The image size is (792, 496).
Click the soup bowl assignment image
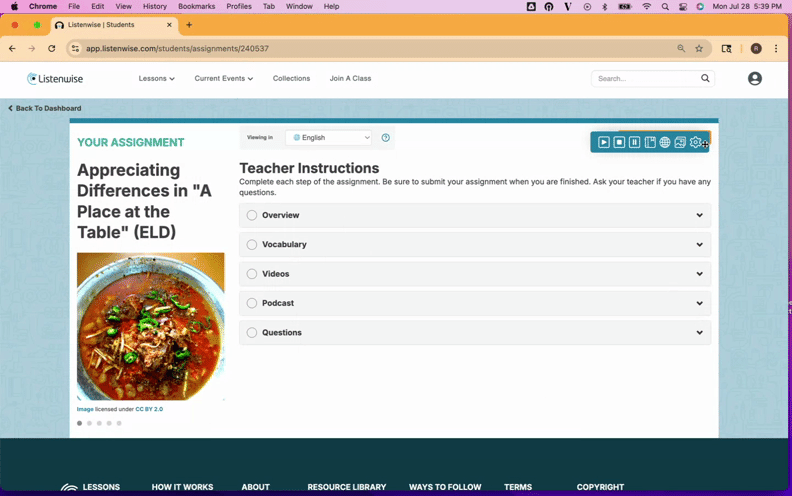click(151, 326)
